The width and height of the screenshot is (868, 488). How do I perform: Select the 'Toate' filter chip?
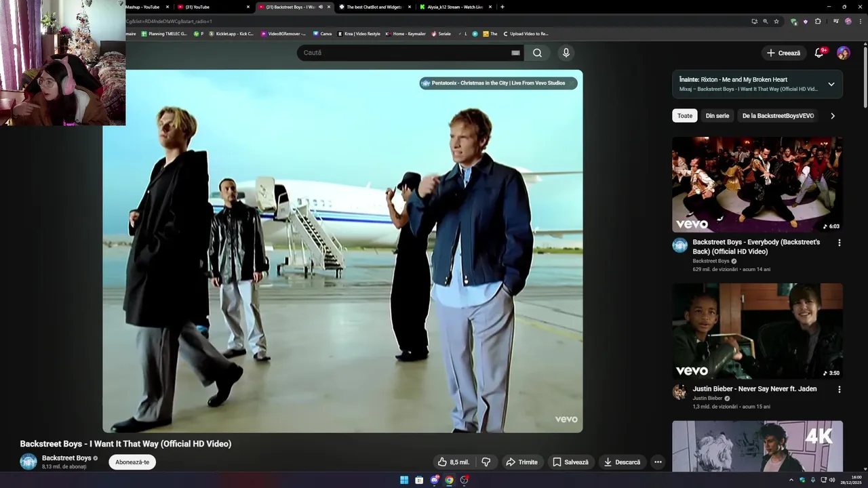685,116
